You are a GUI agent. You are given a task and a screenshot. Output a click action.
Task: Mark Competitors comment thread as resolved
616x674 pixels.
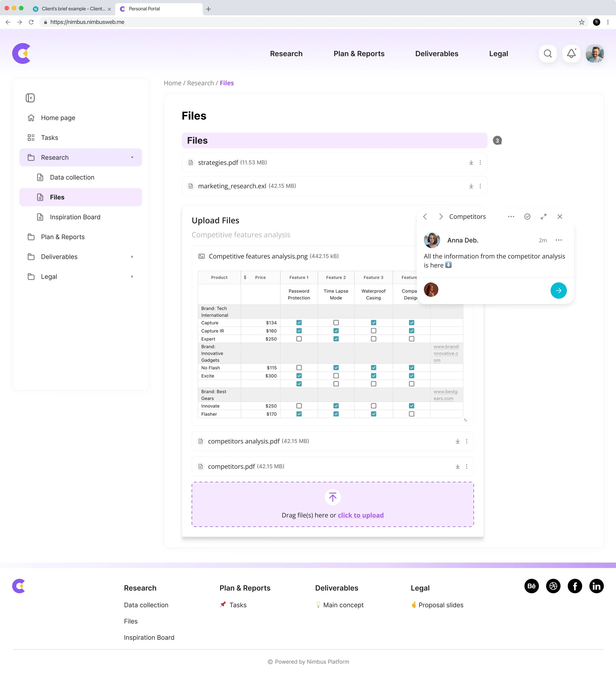click(527, 217)
